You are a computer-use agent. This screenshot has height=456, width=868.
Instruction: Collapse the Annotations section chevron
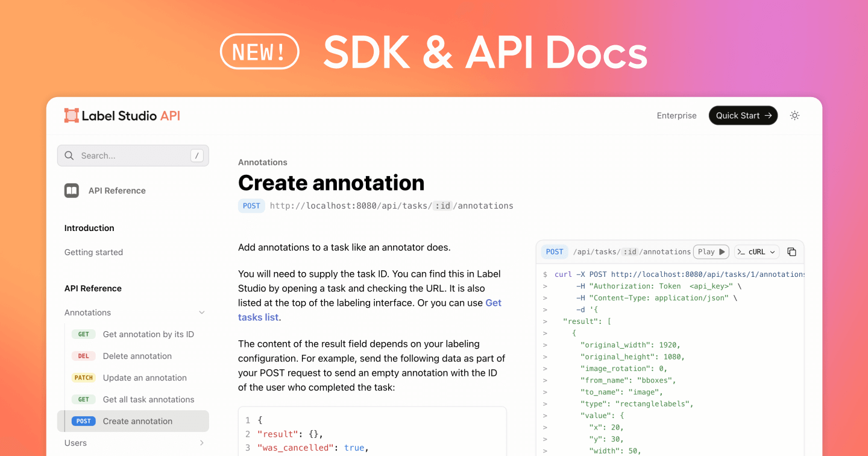tap(202, 312)
